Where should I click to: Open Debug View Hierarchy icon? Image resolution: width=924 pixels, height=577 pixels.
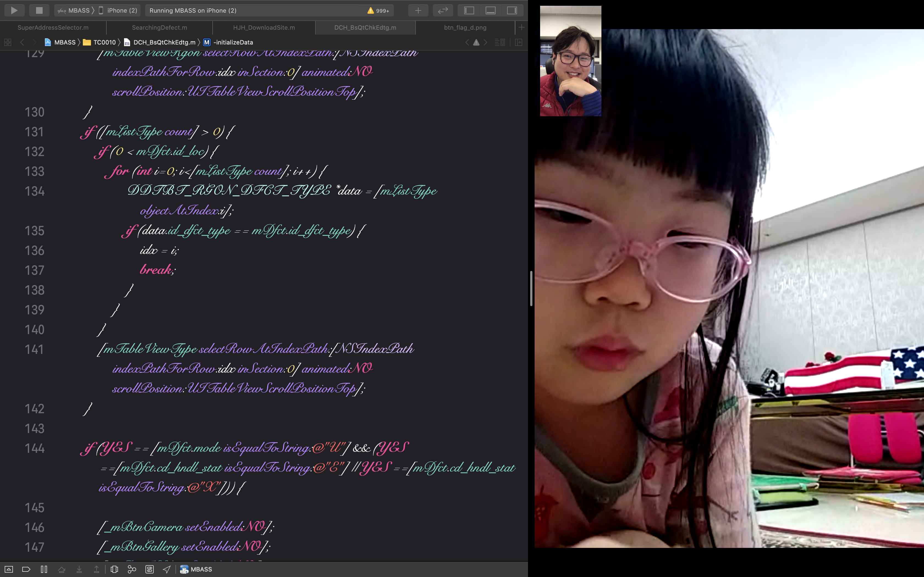coord(114,569)
